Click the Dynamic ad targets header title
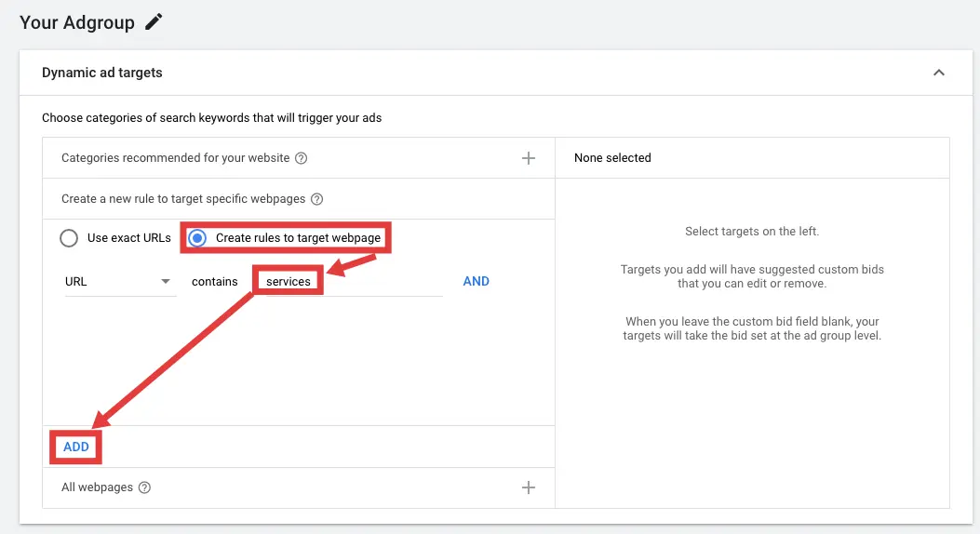Screen dimensions: 980x534 pyautogui.click(x=102, y=73)
